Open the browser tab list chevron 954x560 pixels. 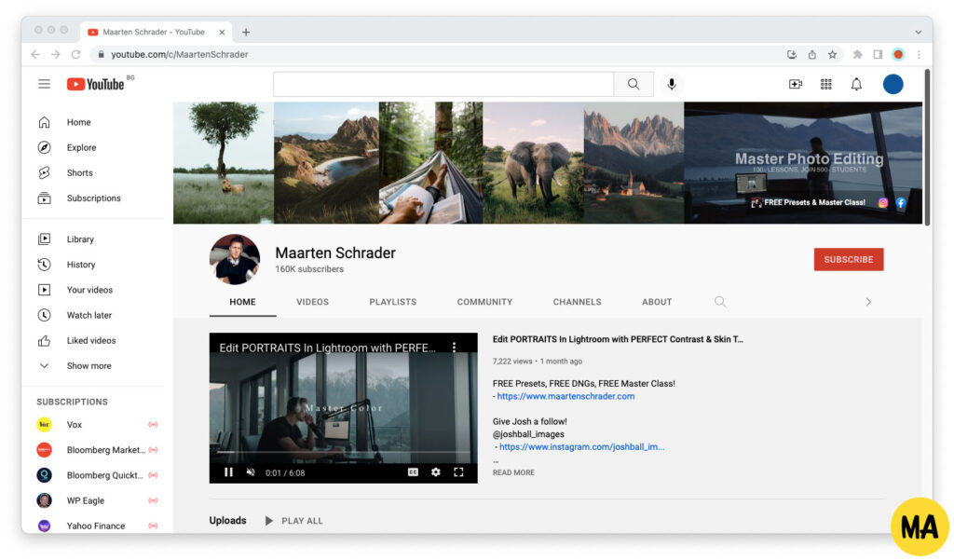coord(918,33)
